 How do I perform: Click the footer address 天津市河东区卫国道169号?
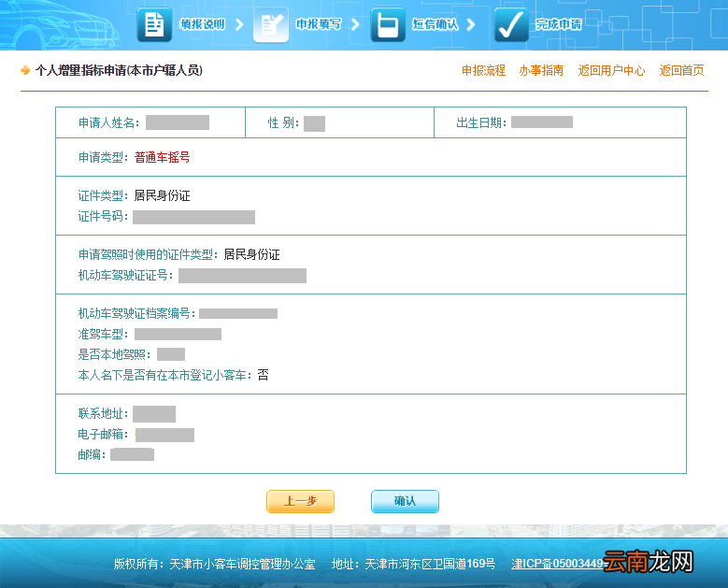click(x=430, y=564)
